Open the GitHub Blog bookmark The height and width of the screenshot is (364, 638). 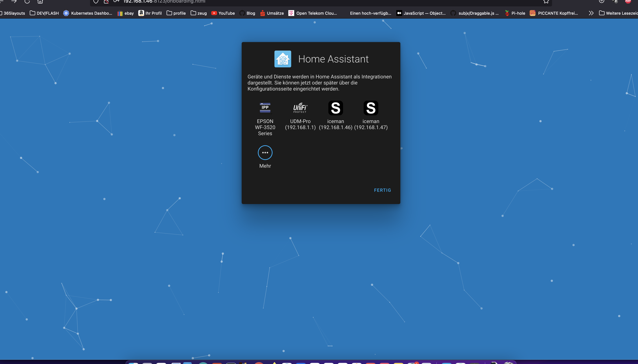247,13
